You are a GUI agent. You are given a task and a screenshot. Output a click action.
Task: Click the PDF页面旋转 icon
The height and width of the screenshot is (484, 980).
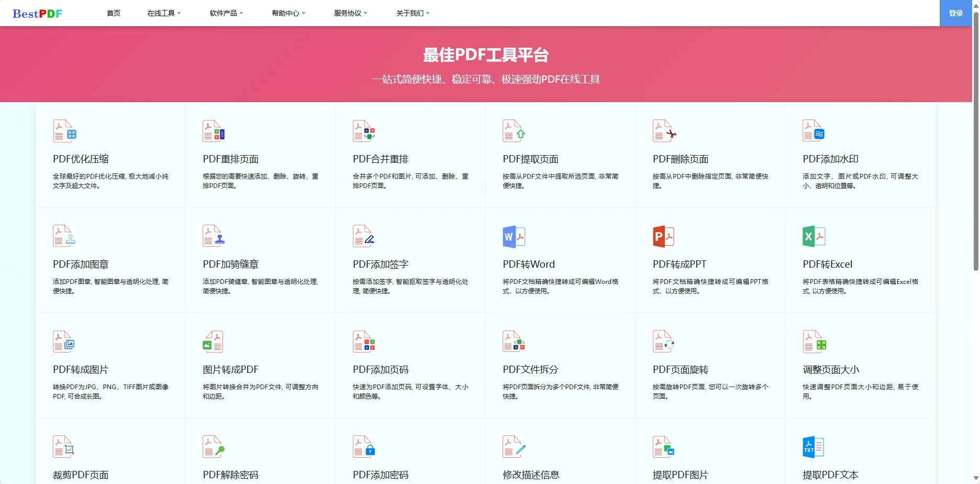pos(664,342)
